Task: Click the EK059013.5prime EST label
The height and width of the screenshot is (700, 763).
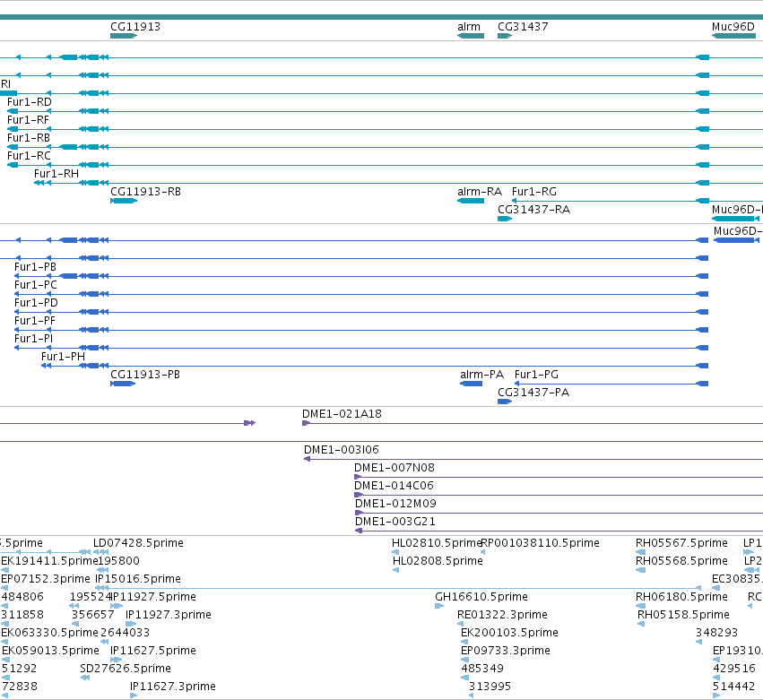Action: pos(50,651)
